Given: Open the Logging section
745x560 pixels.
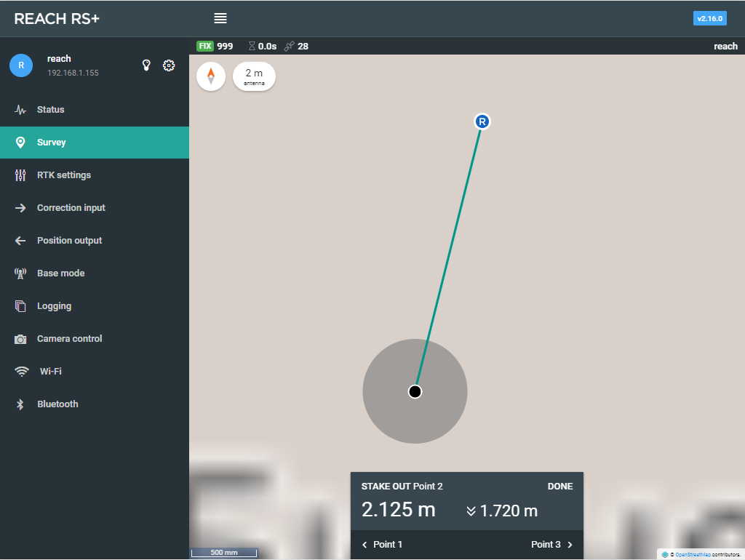Looking at the screenshot, I should [95, 306].
